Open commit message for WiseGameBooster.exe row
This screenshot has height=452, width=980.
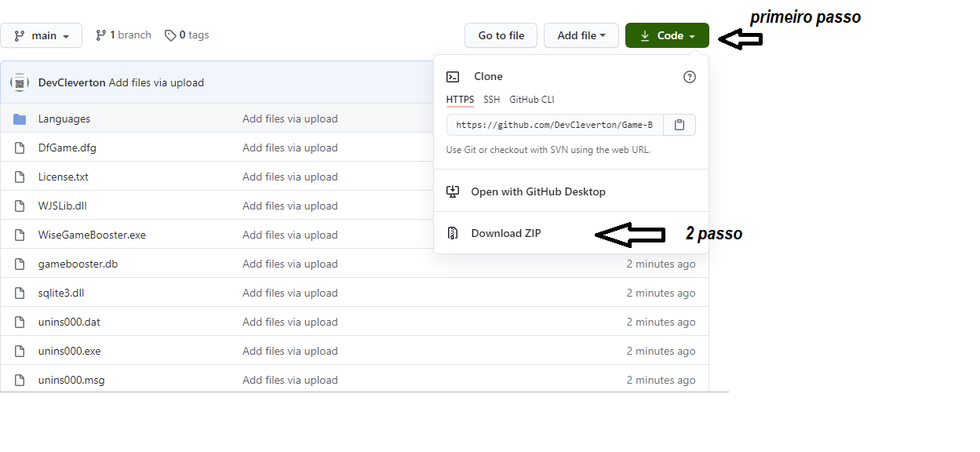coord(290,235)
